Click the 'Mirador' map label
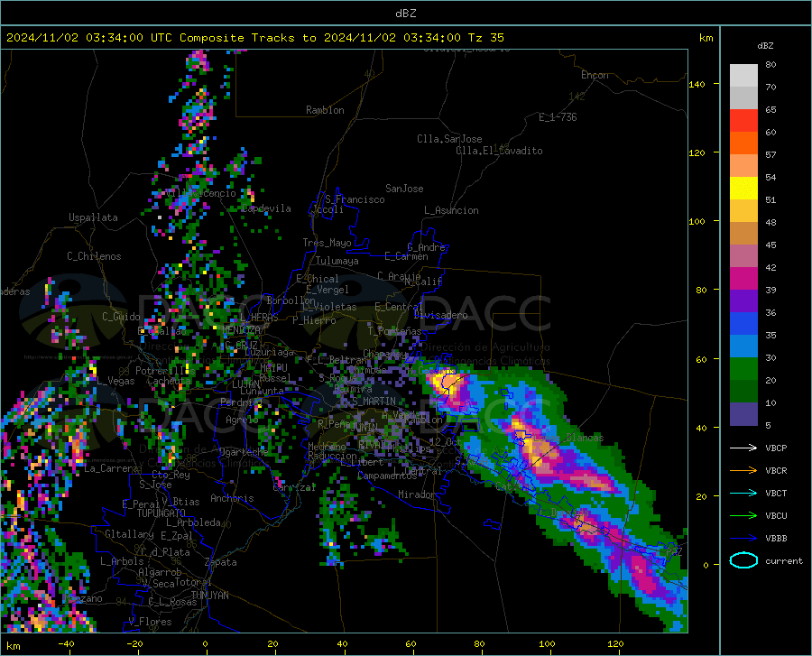 coord(416,494)
